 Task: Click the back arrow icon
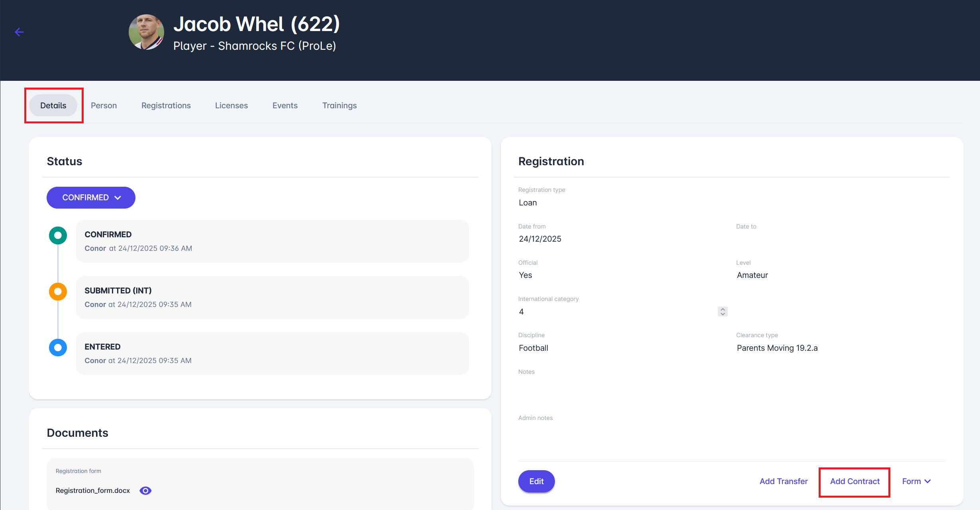(19, 32)
